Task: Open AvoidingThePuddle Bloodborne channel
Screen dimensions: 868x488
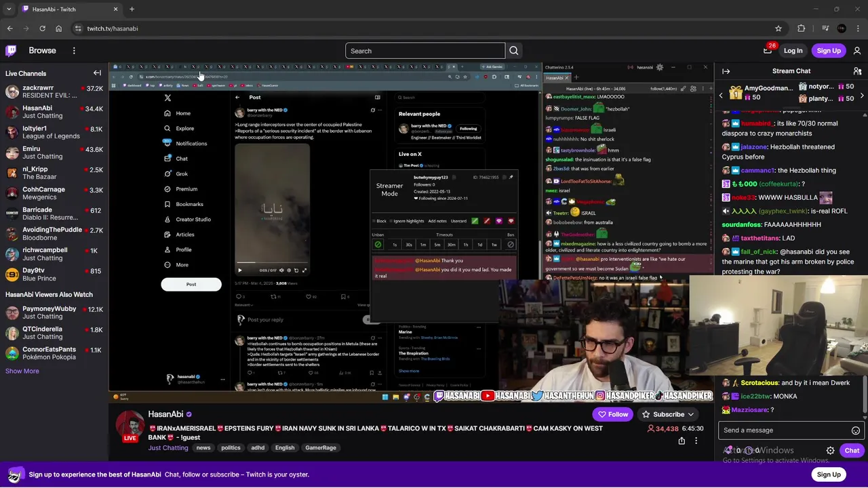Action: pyautogui.click(x=54, y=234)
